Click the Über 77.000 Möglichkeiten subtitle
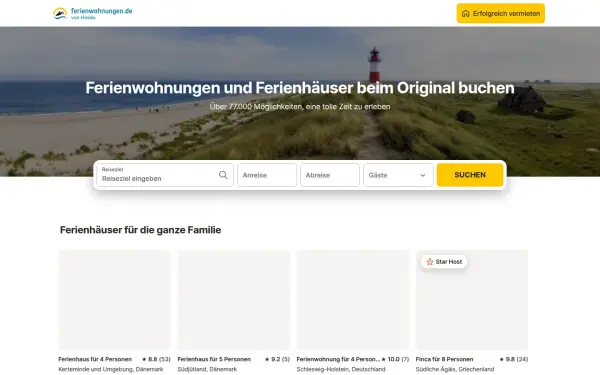The width and height of the screenshot is (600, 375). click(300, 107)
